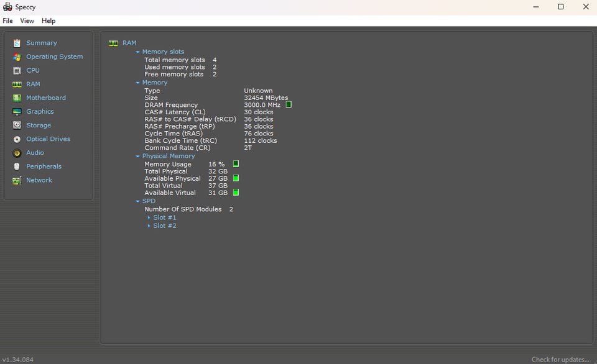Minimize the Speccy window
The height and width of the screenshot is (364, 597).
coord(535,7)
